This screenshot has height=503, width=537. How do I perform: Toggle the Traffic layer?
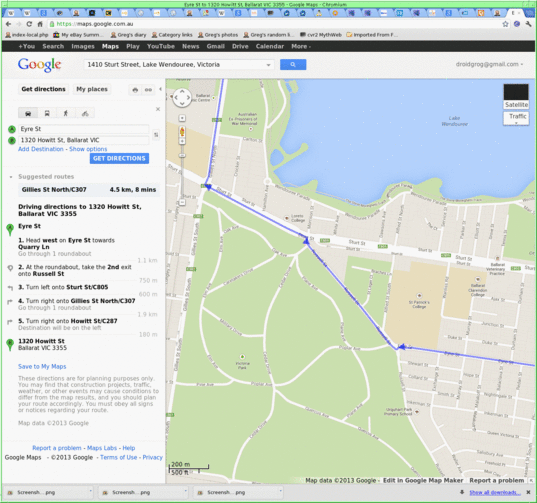[x=516, y=118]
